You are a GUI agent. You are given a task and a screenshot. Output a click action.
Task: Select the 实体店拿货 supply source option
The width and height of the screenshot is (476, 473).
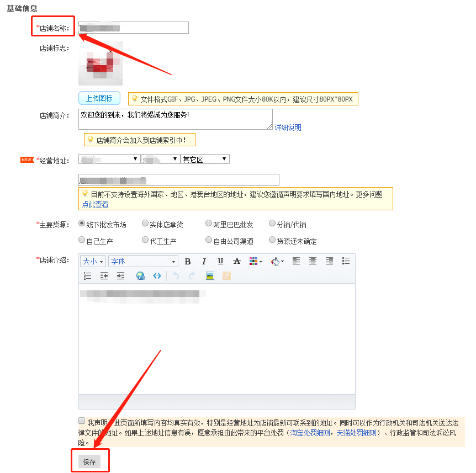145,223
